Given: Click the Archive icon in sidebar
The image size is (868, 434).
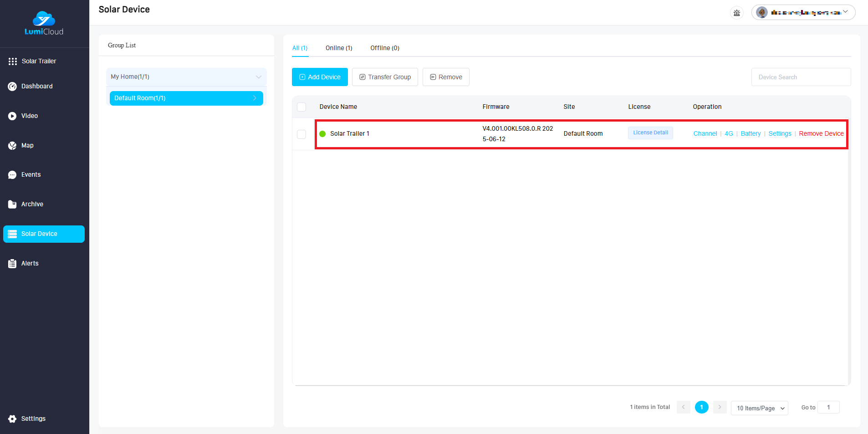Looking at the screenshot, I should 12,204.
